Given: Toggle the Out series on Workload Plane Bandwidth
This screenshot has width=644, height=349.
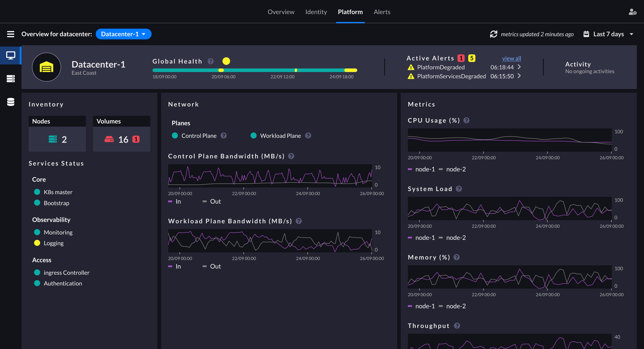Looking at the screenshot, I should (212, 266).
